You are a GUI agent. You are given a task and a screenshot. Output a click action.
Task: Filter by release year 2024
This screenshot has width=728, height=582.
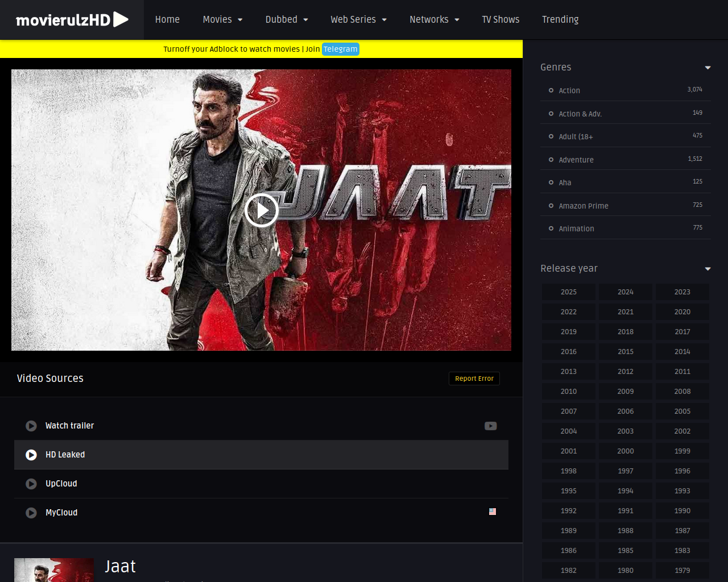point(626,292)
